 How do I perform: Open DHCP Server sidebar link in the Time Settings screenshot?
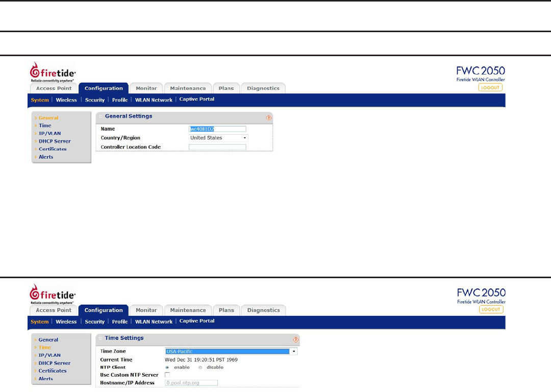(55, 363)
